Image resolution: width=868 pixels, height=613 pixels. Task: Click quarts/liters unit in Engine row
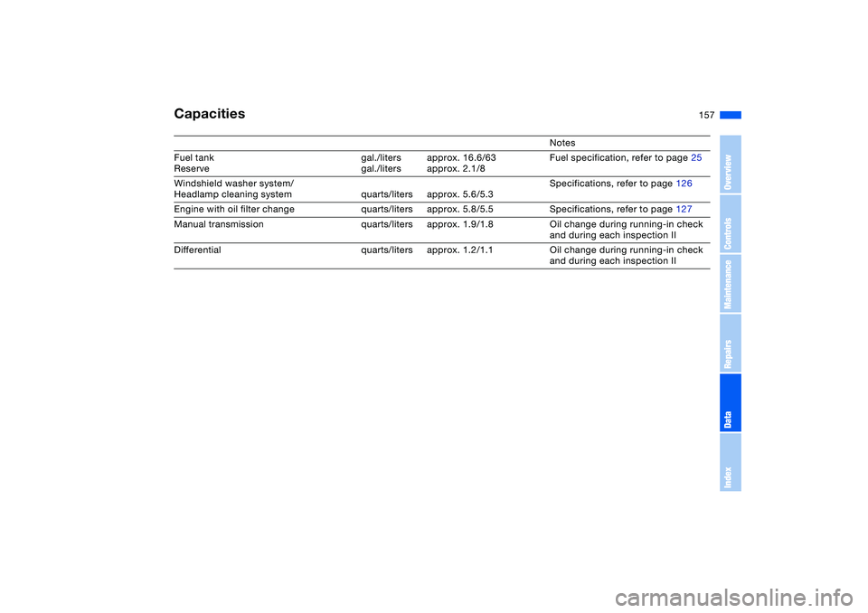pos(387,210)
